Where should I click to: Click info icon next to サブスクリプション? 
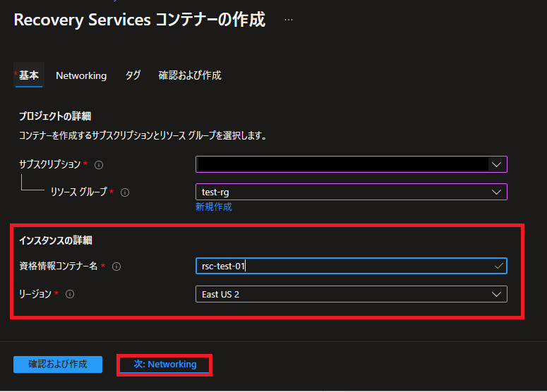[99, 165]
